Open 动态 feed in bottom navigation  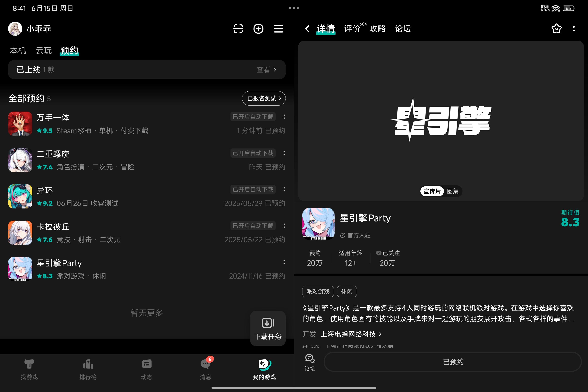pos(147,369)
